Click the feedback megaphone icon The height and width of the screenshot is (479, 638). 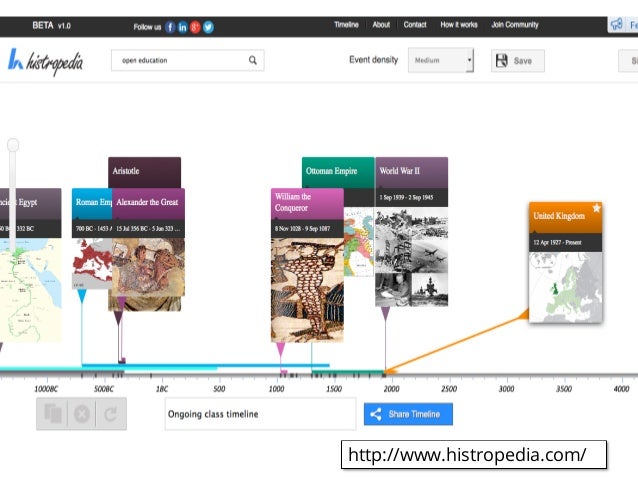pyautogui.click(x=617, y=24)
